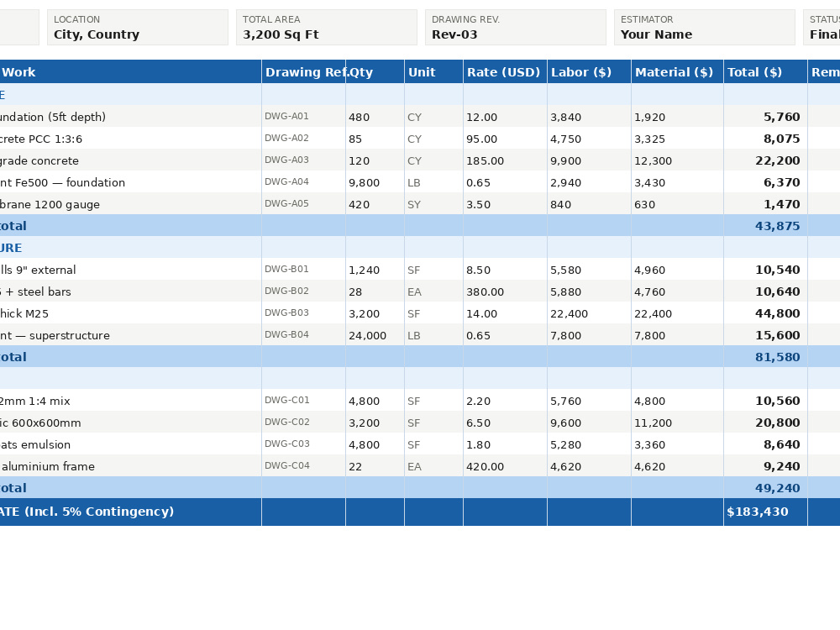Click the rate 2.20 in the DWG-C01 row
Viewport: 840px width, 630px height.
pyautogui.click(x=478, y=402)
